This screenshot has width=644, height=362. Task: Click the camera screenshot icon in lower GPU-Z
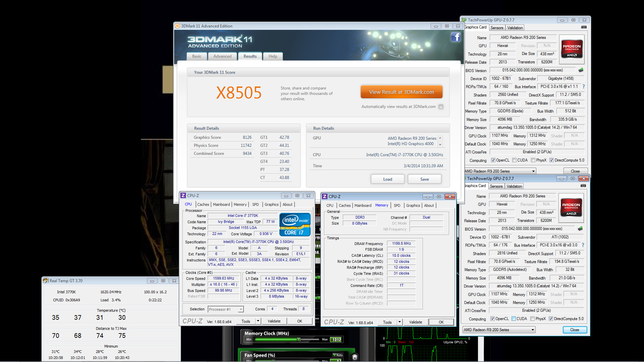[583, 186]
